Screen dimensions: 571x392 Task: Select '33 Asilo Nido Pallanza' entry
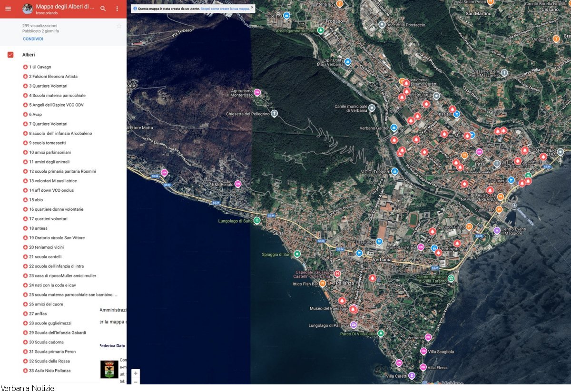(49, 371)
